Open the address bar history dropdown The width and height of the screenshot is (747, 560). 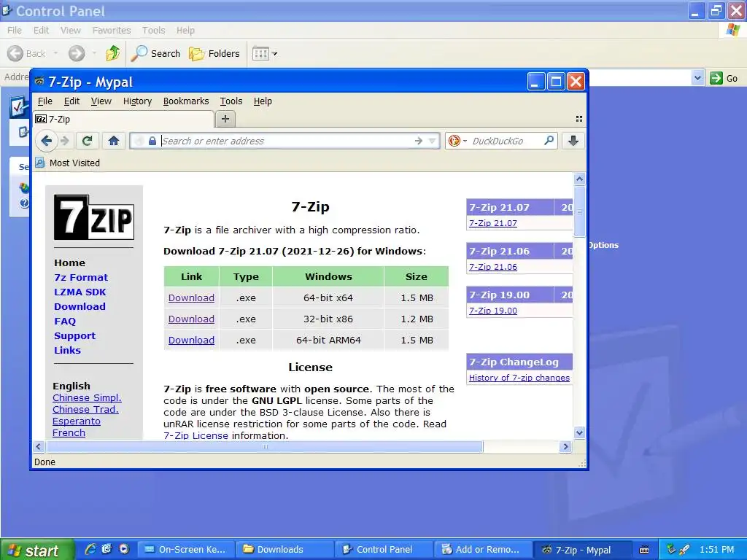point(432,141)
